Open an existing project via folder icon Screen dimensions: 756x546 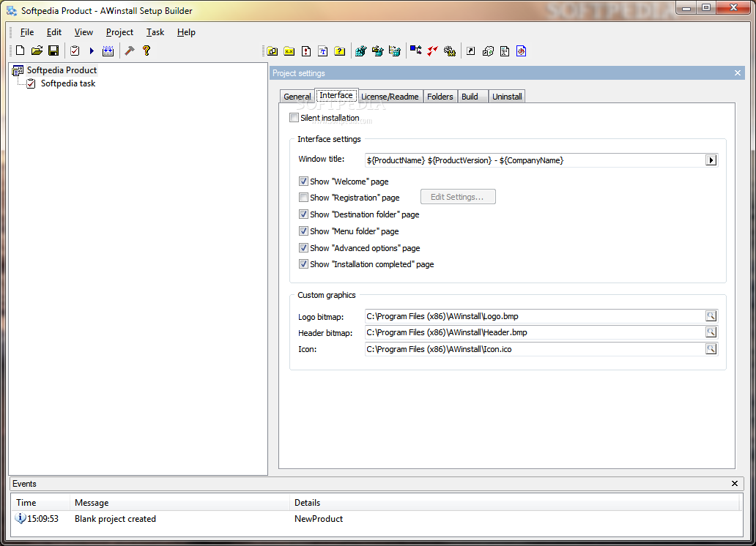click(x=37, y=51)
